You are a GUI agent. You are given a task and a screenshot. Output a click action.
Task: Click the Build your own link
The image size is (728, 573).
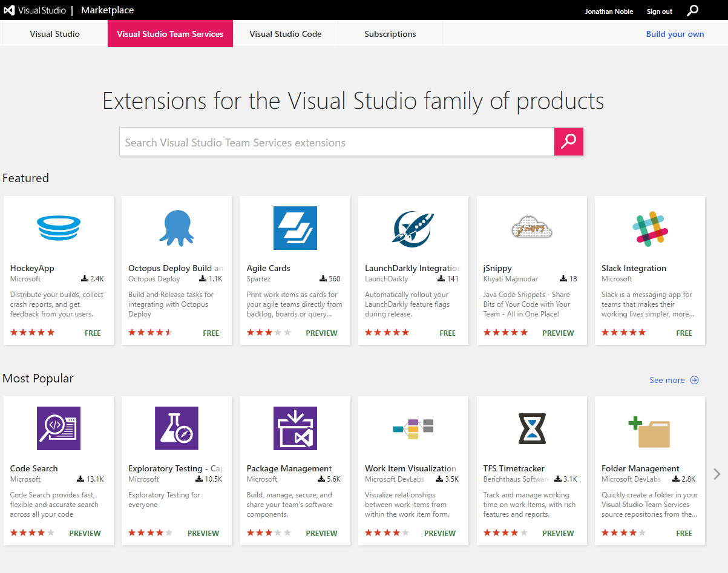[675, 34]
